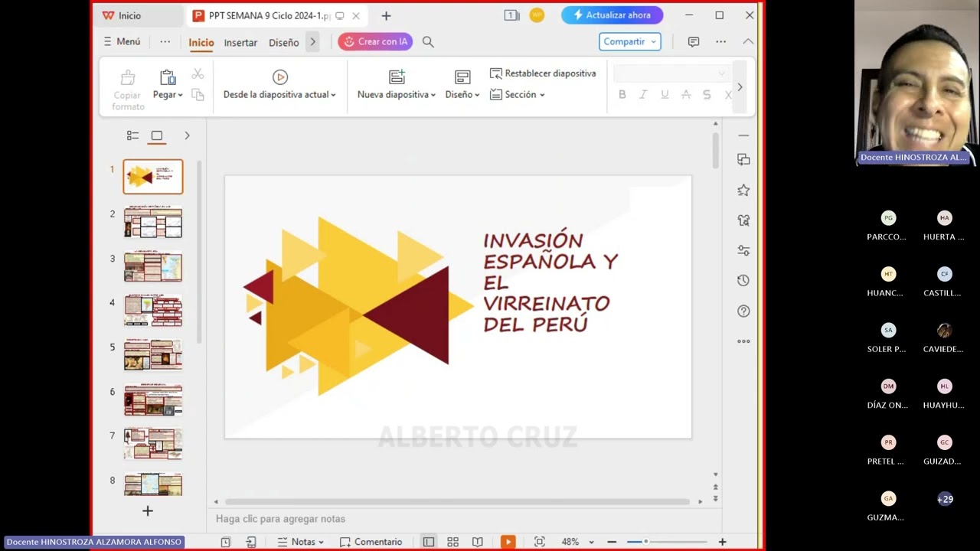This screenshot has height=551, width=980.
Task: Click the zoom in plus button
Action: click(x=722, y=542)
